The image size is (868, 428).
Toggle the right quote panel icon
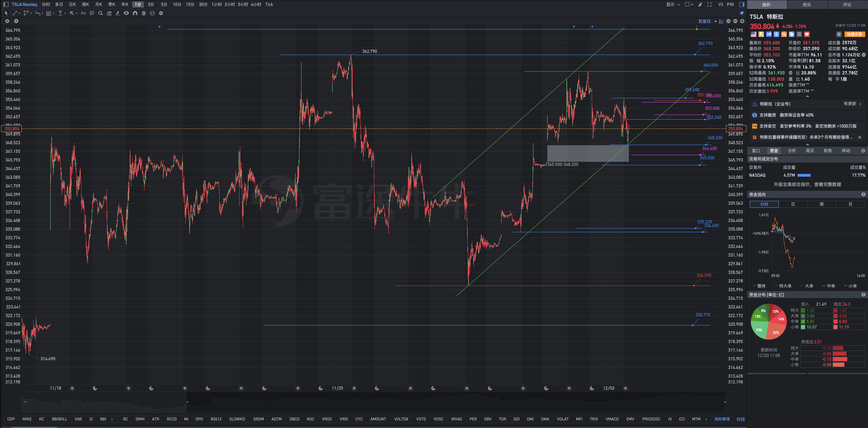point(742,4)
